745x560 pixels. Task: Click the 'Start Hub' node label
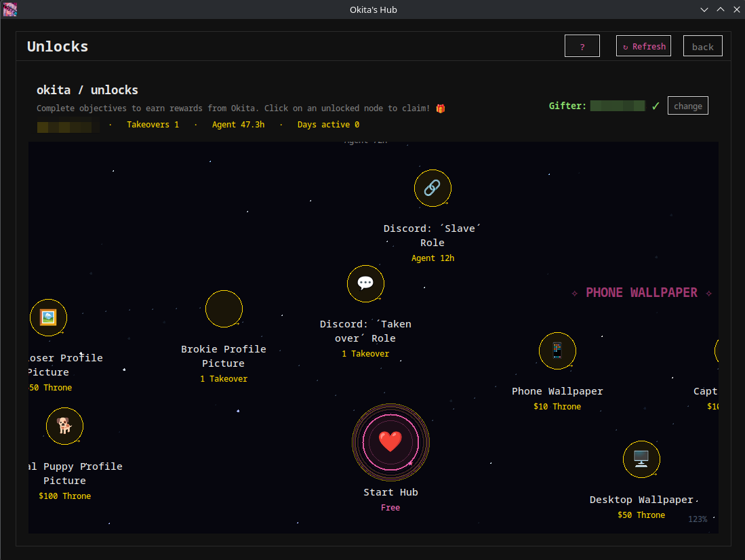click(390, 492)
